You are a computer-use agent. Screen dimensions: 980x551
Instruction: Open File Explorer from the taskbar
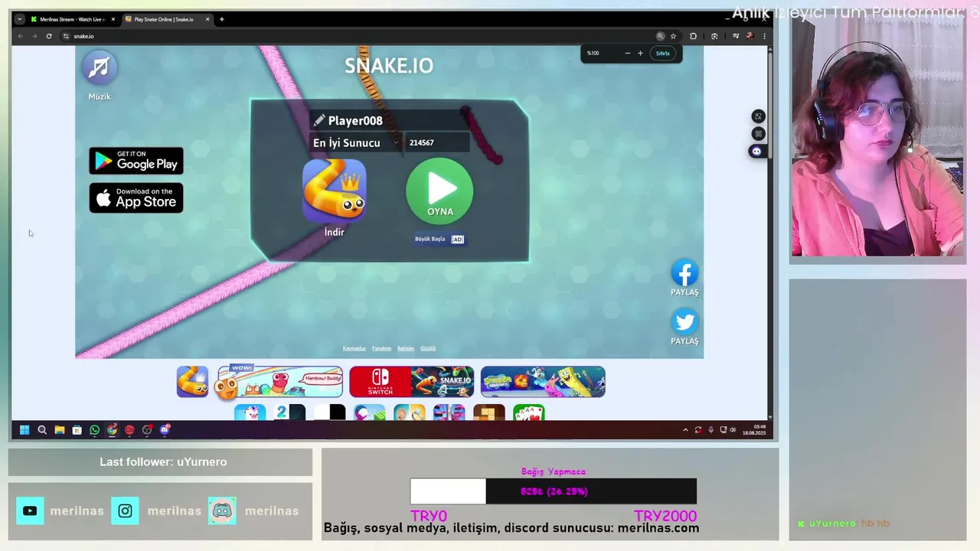pos(60,430)
